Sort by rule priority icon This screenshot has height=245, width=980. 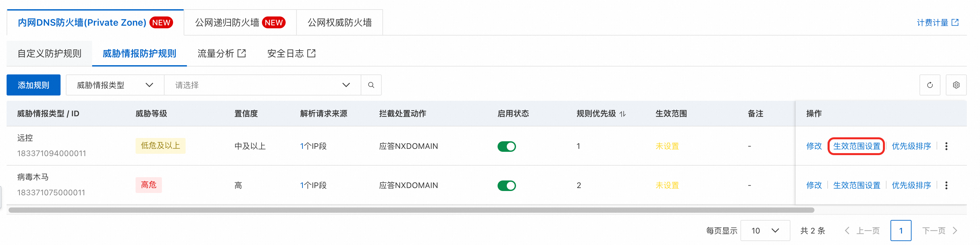[x=622, y=114]
